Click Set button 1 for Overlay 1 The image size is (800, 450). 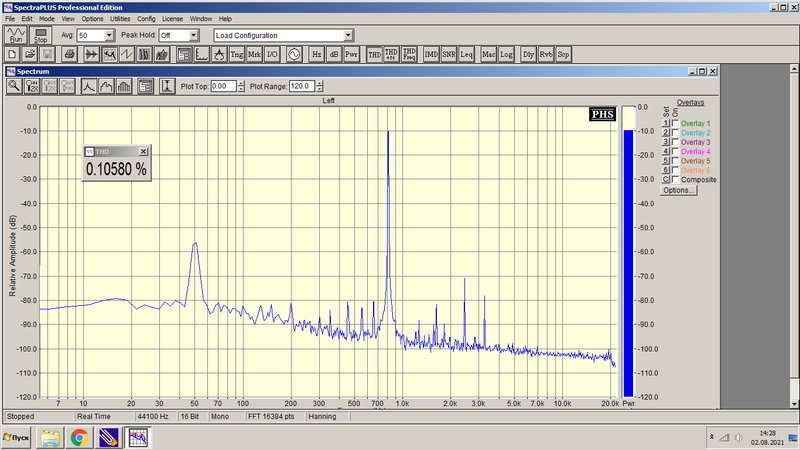tap(666, 123)
